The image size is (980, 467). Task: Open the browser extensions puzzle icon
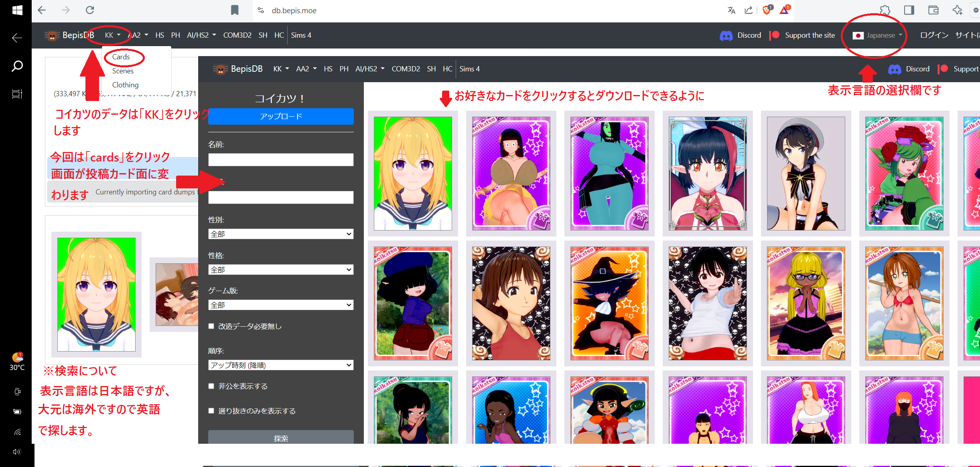[x=885, y=10]
